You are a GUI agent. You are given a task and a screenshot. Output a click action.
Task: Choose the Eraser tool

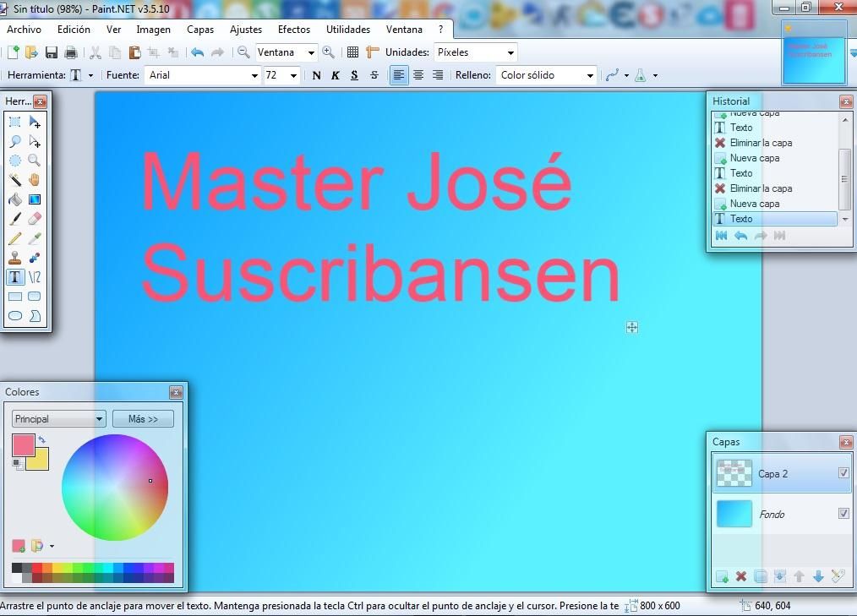(x=35, y=220)
